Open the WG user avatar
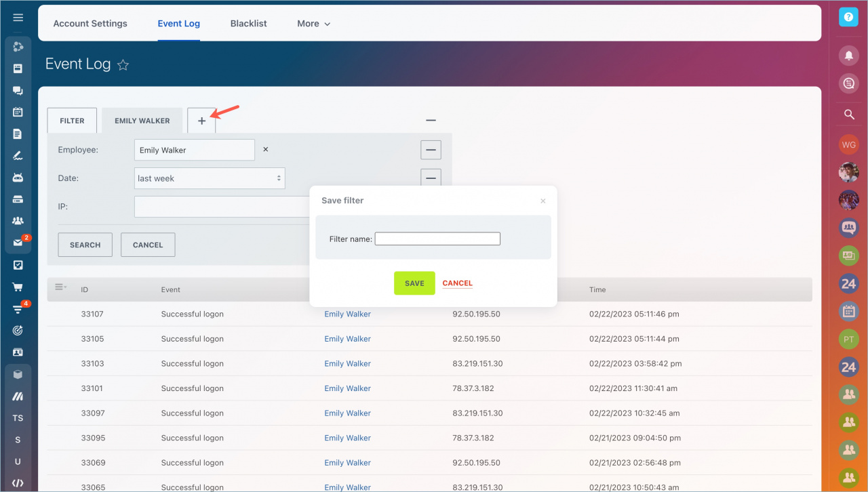 coord(848,144)
